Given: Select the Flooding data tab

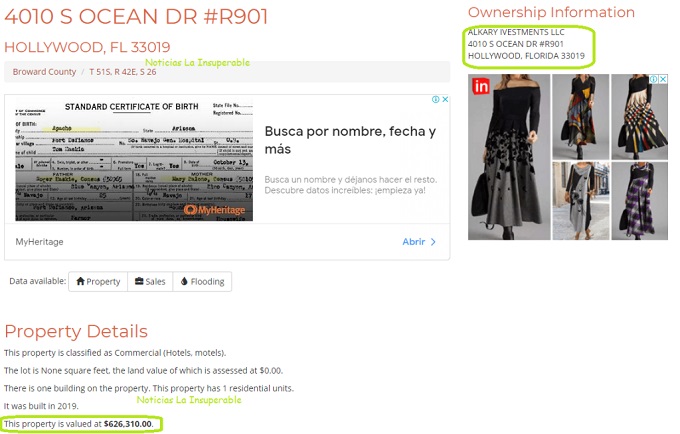Looking at the screenshot, I should [x=202, y=281].
